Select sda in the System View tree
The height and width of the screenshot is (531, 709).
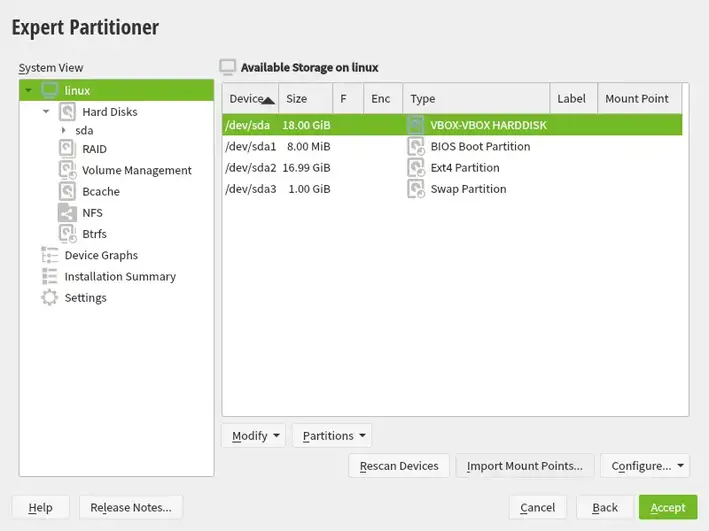coord(84,131)
